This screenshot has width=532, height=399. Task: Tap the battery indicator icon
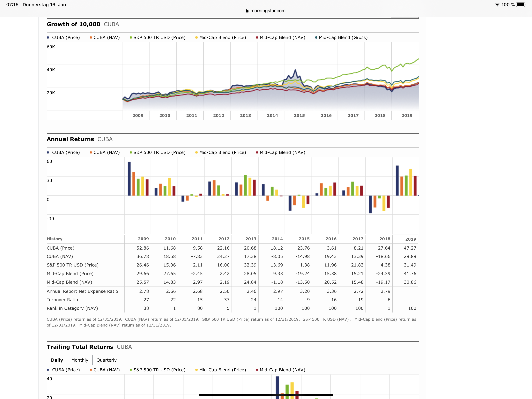[521, 5]
